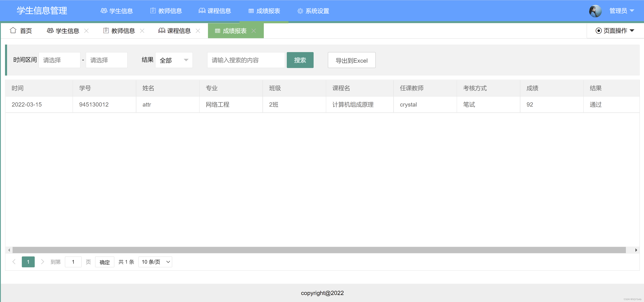Click the previous page arrow in pagination
Image resolution: width=644 pixels, height=302 pixels.
point(14,262)
